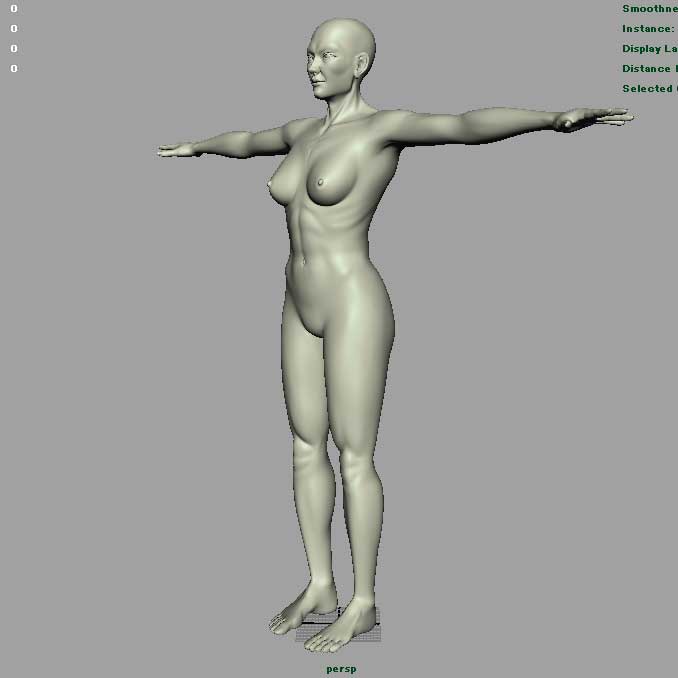Click the model's hand on the right side
Viewport: 678px width, 678px height.
point(590,119)
